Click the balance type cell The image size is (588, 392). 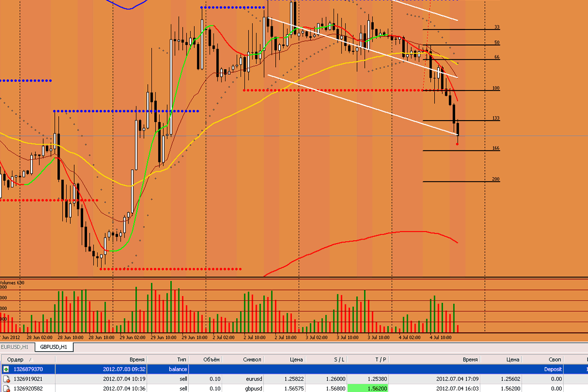click(178, 369)
